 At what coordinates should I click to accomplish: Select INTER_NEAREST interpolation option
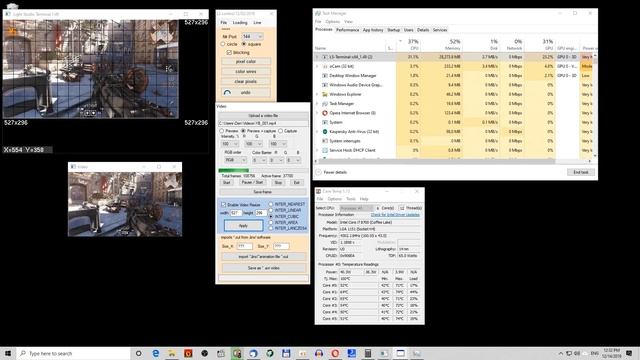pyautogui.click(x=271, y=204)
